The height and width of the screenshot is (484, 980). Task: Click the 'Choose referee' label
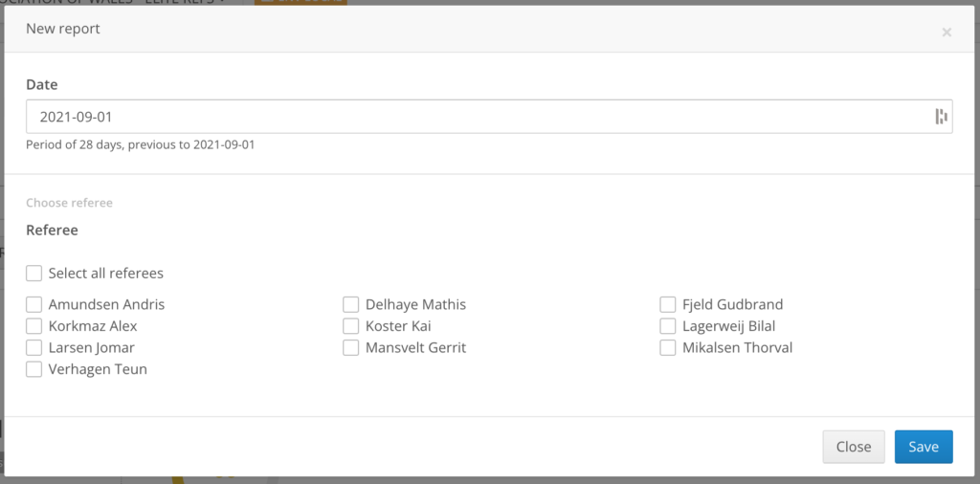(x=69, y=203)
